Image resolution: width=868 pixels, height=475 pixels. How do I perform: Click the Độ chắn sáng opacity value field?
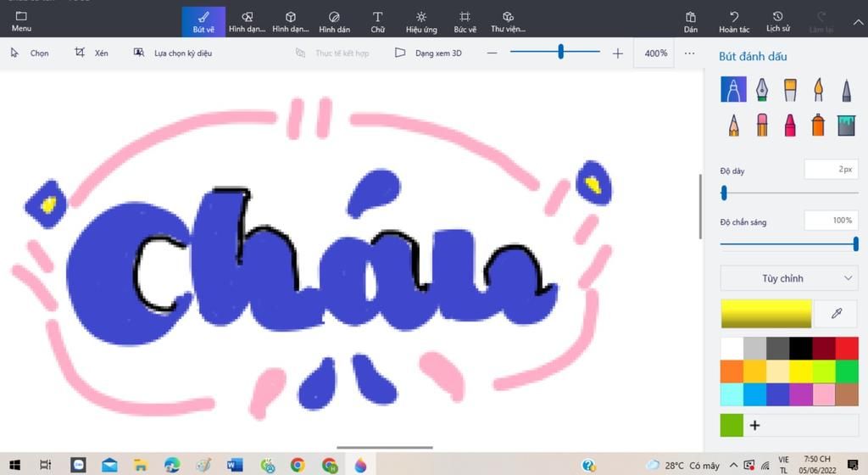(x=831, y=221)
